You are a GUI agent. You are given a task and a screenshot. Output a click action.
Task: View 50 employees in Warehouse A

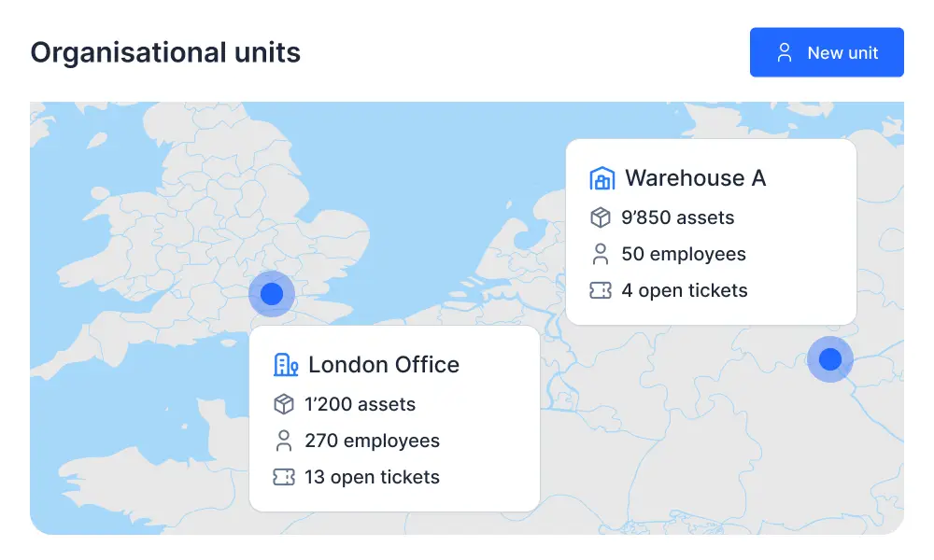click(683, 254)
